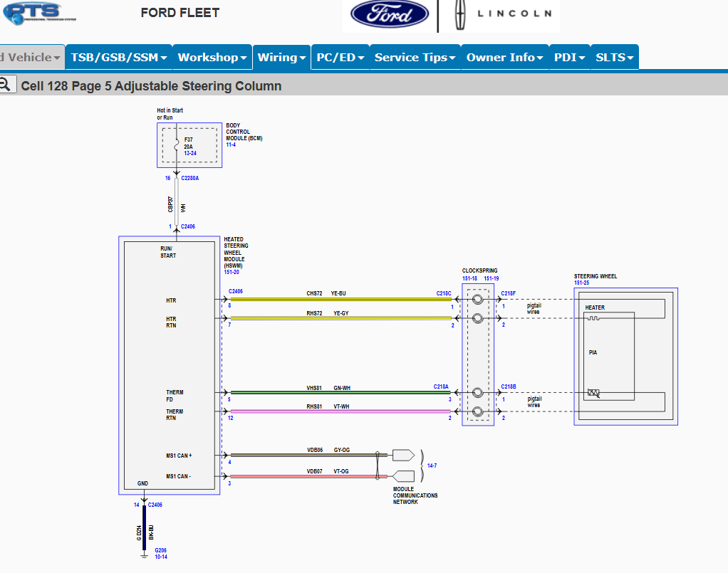Click the heater element symbol in steering wheel
This screenshot has height=573, width=728.
coord(593,318)
